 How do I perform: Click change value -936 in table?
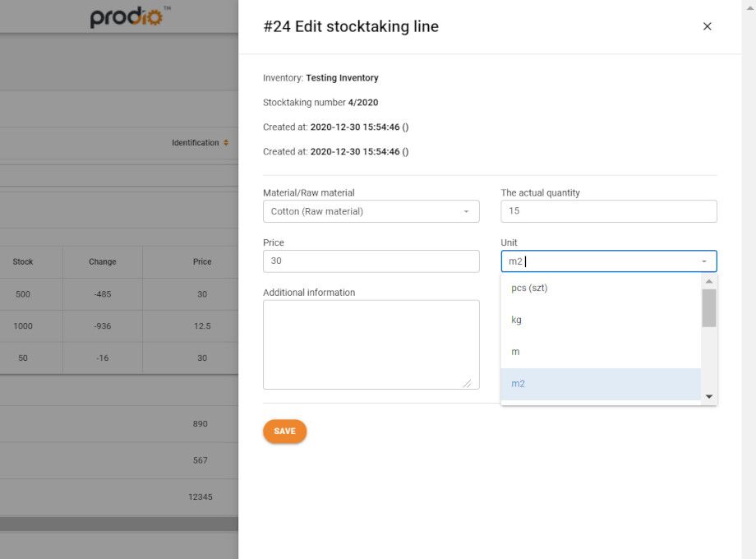102,326
